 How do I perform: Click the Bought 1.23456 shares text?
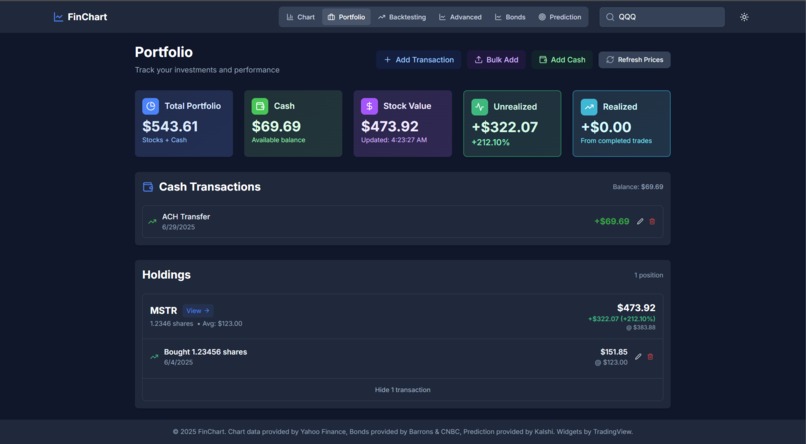tap(206, 352)
